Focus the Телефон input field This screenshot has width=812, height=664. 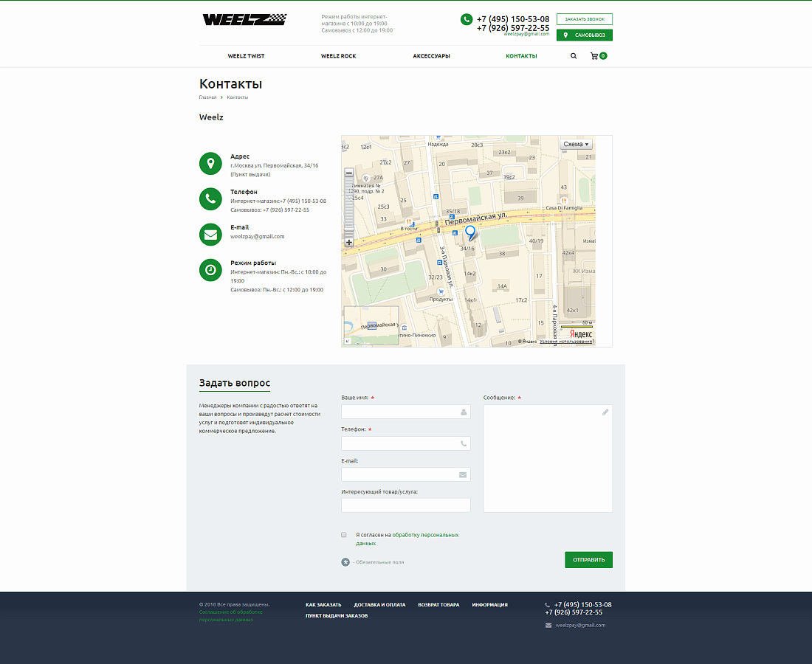(x=405, y=443)
